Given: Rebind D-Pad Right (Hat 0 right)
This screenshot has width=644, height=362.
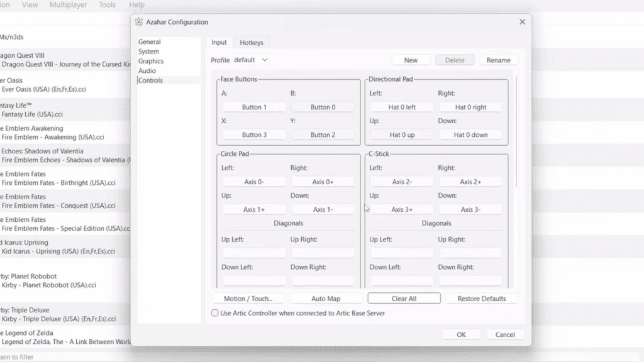Looking at the screenshot, I should 470,107.
